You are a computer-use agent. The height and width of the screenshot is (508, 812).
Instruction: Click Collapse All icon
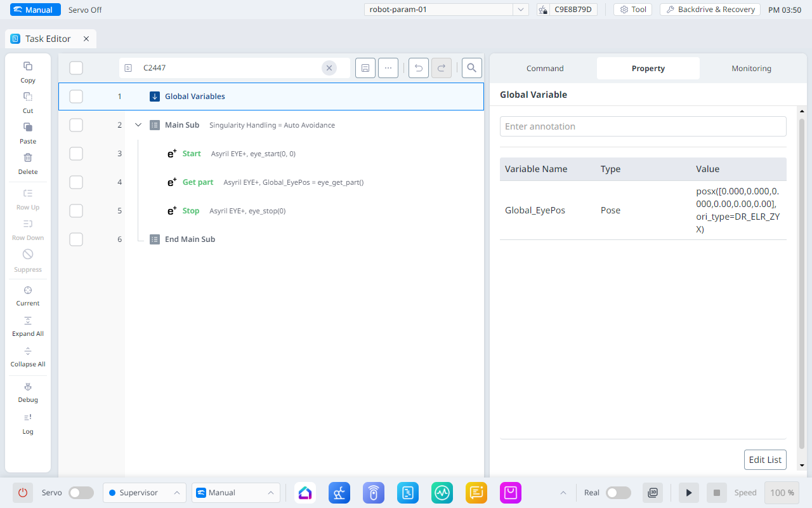pyautogui.click(x=28, y=351)
